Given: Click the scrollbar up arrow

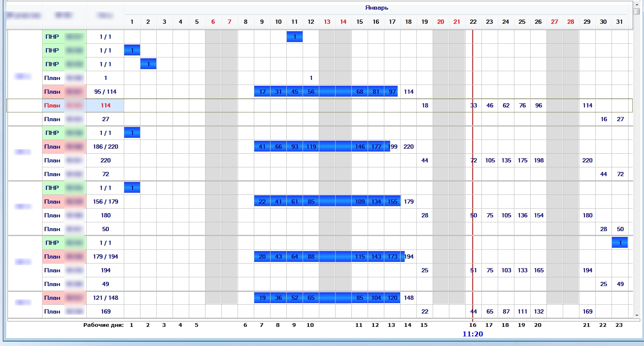Looking at the screenshot, I should 636,4.
